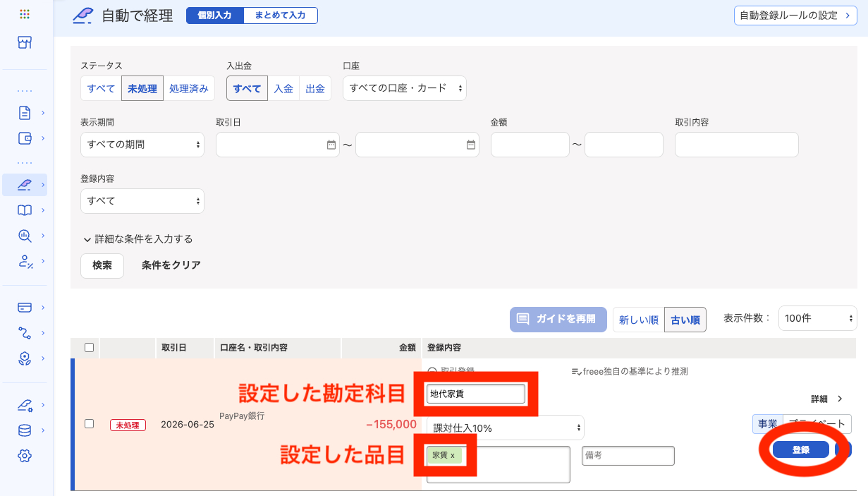Expand the chevron beside the credit card icon
The image size is (868, 496).
coord(43,308)
